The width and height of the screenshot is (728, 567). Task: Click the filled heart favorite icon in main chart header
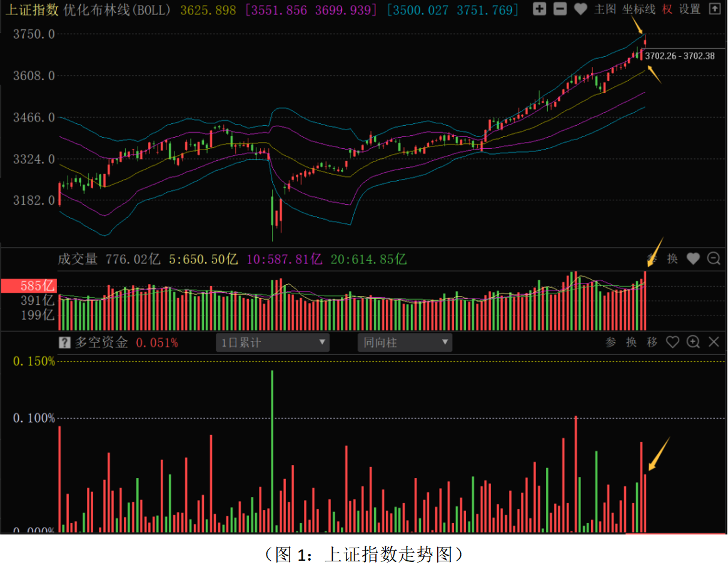point(580,9)
